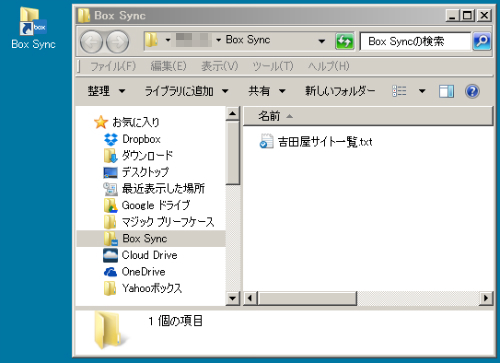Click the デスクトップ icon in favorites

click(110, 172)
